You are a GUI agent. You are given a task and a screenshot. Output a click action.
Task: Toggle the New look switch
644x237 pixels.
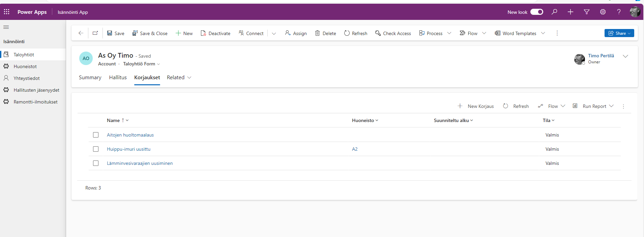point(536,12)
